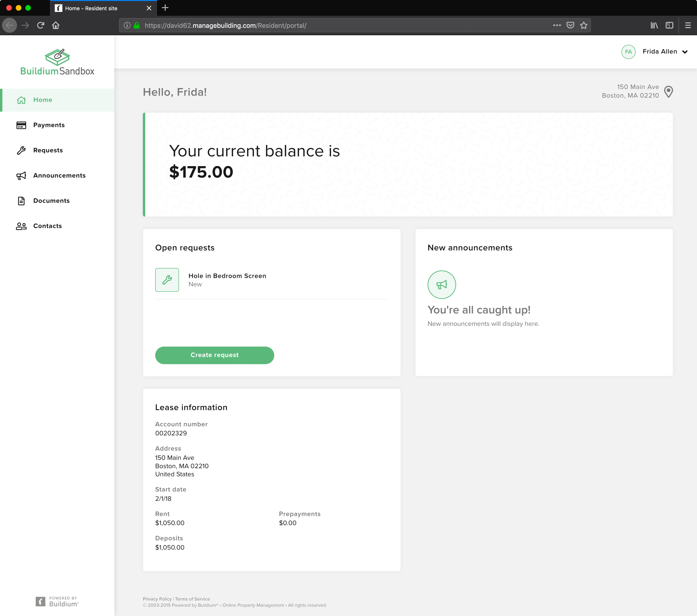Open Payments via the credit card icon

pyautogui.click(x=21, y=125)
